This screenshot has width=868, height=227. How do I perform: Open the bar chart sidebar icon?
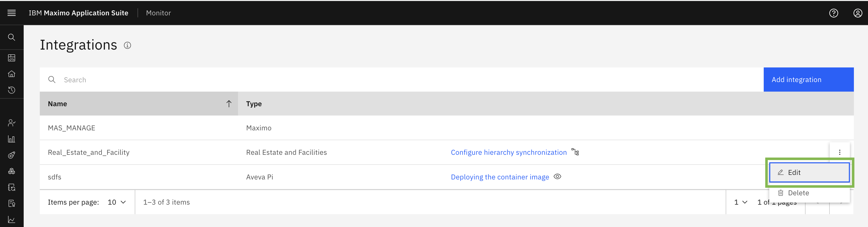[11, 139]
